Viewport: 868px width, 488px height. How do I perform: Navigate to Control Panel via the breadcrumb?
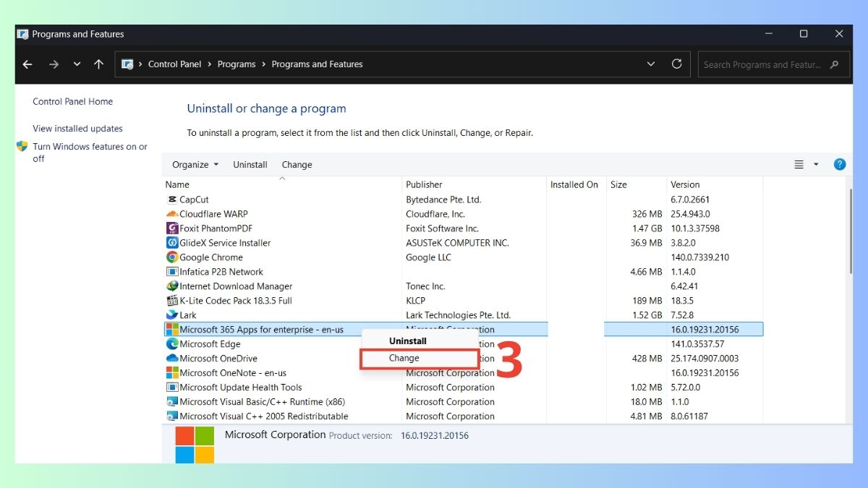(x=174, y=64)
